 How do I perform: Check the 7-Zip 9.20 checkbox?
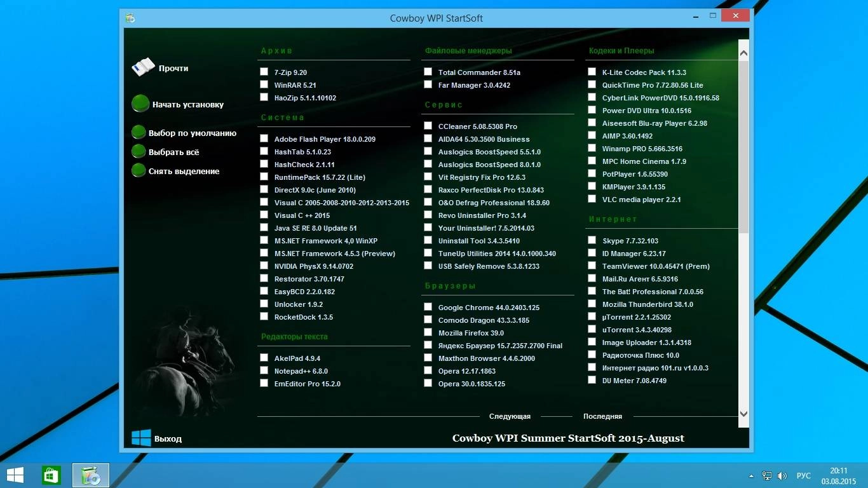pyautogui.click(x=264, y=72)
